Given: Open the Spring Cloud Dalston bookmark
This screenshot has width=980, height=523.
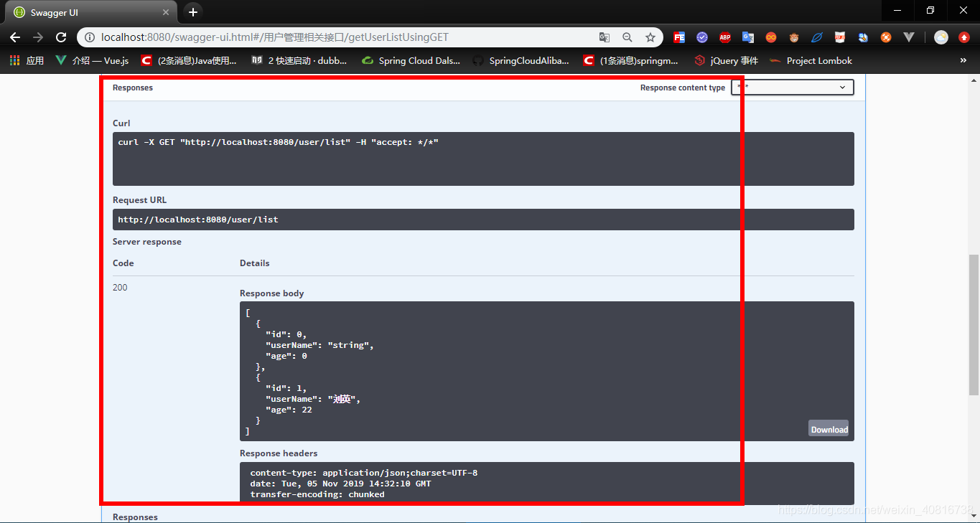Looking at the screenshot, I should pyautogui.click(x=411, y=61).
